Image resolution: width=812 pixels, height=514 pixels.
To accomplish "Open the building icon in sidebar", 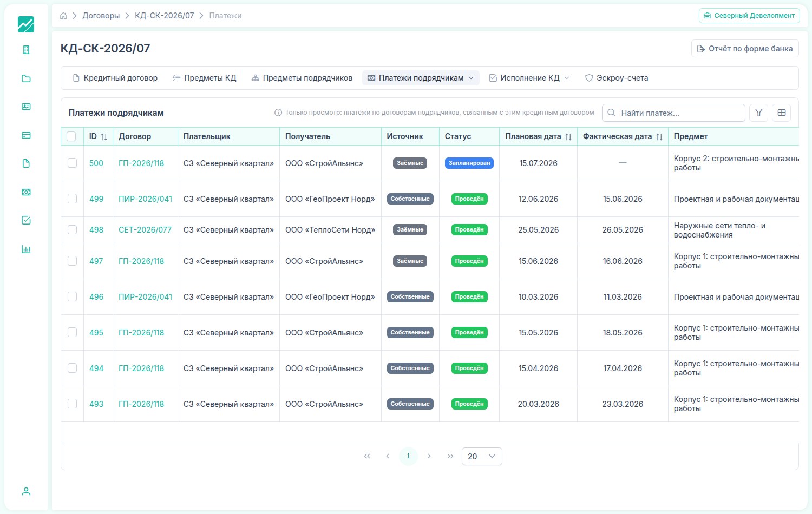I will click(26, 50).
